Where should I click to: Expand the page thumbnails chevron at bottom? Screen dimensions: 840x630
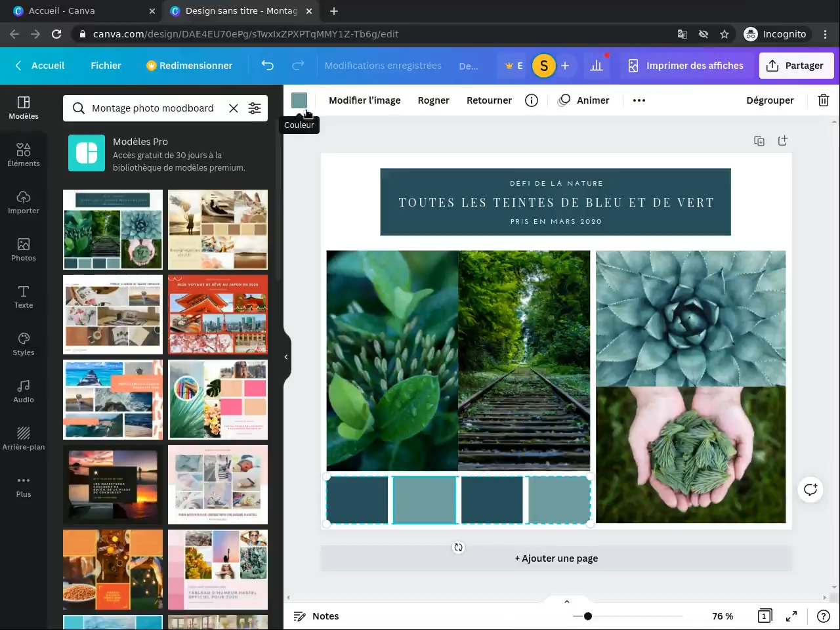click(566, 602)
